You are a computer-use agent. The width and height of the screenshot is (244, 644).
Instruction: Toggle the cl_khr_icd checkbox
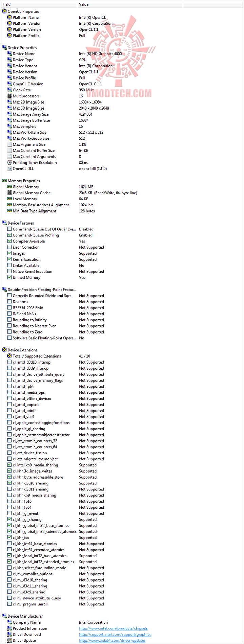[x=9, y=538]
